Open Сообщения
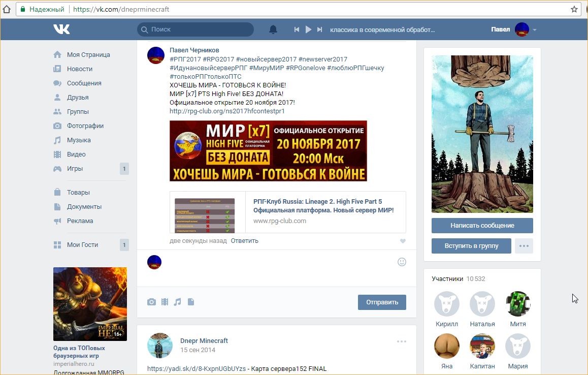Viewport: 588px width, 375px height. point(84,83)
